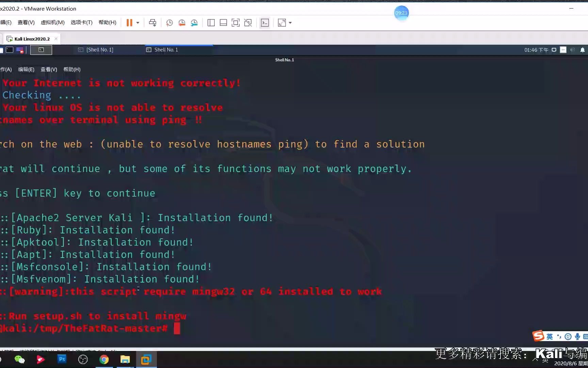The height and width of the screenshot is (368, 588).
Task: Open the 选项卡(T) menu
Action: click(x=81, y=22)
